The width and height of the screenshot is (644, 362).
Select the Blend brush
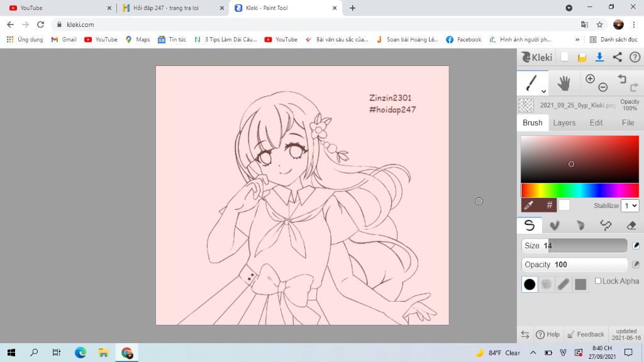[555, 225]
